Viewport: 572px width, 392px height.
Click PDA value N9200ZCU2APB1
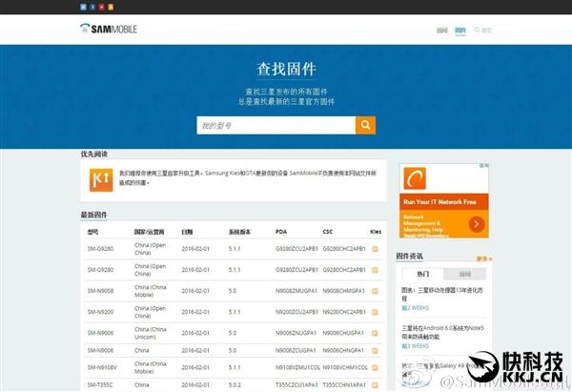(296, 312)
